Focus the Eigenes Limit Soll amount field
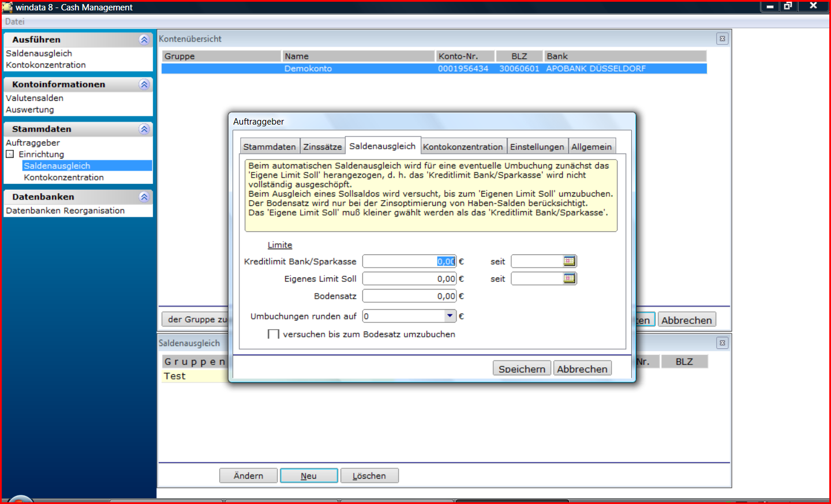The image size is (831, 504). (409, 279)
